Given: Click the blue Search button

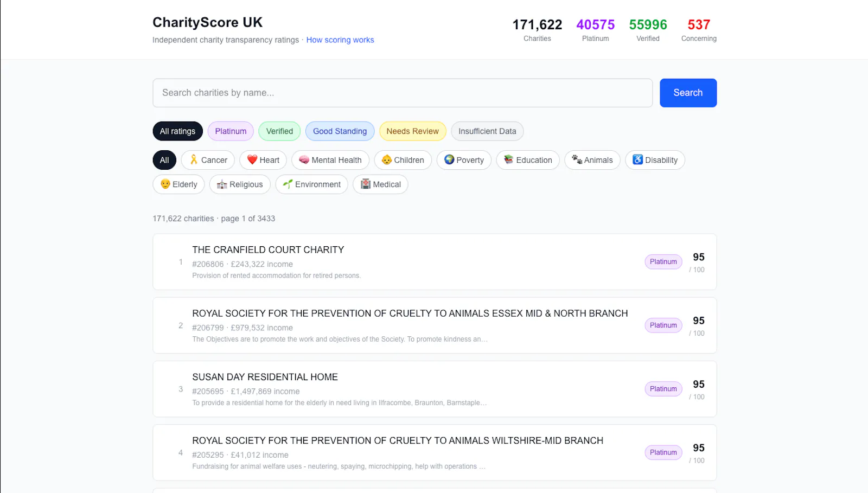Looking at the screenshot, I should click(688, 93).
